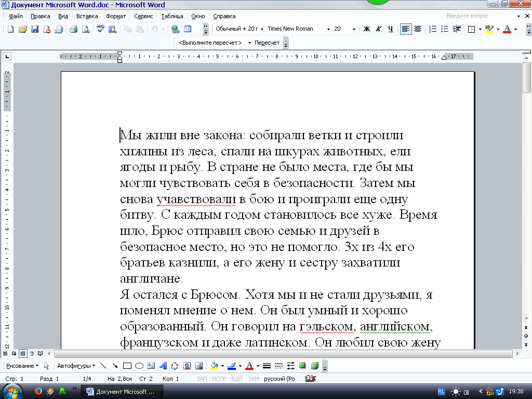Switch to print layout view
532x399 pixels.
pos(23,353)
